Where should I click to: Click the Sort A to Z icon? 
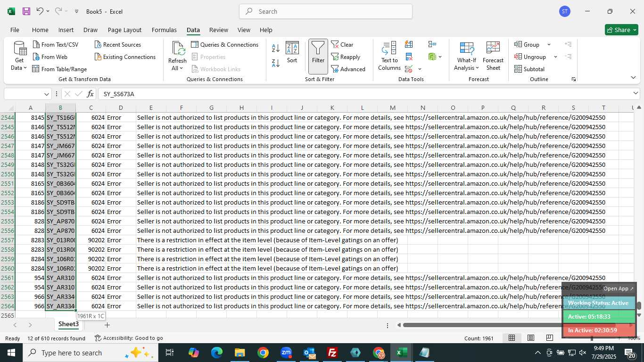pyautogui.click(x=276, y=48)
